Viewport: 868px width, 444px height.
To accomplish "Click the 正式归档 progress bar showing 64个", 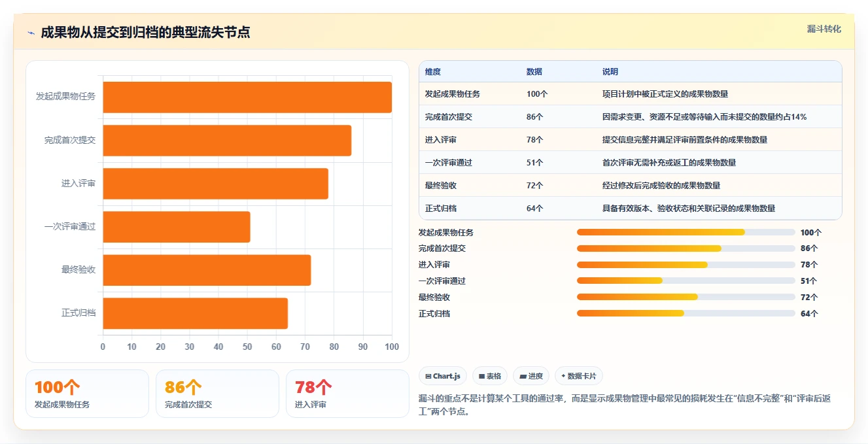I will point(686,313).
